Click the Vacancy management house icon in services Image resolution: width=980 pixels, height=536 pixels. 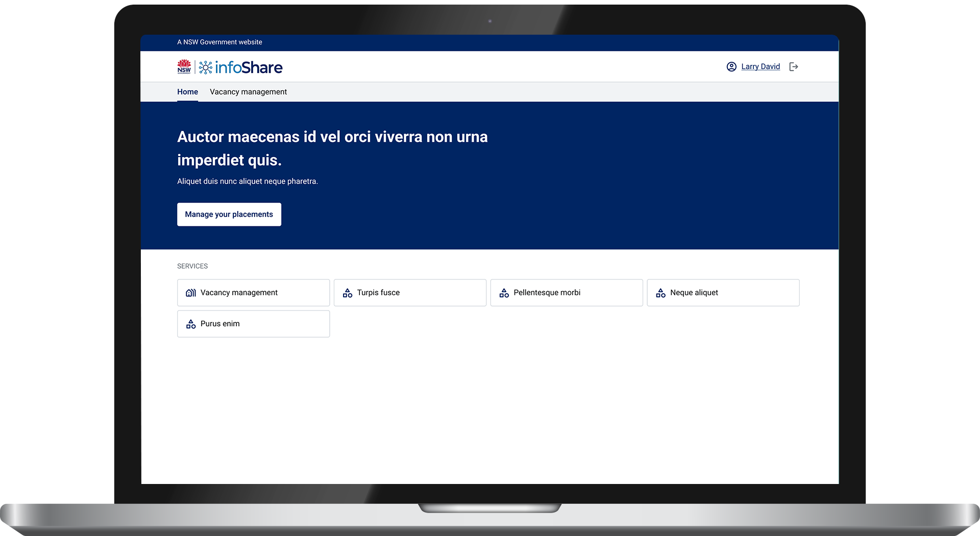[191, 293]
